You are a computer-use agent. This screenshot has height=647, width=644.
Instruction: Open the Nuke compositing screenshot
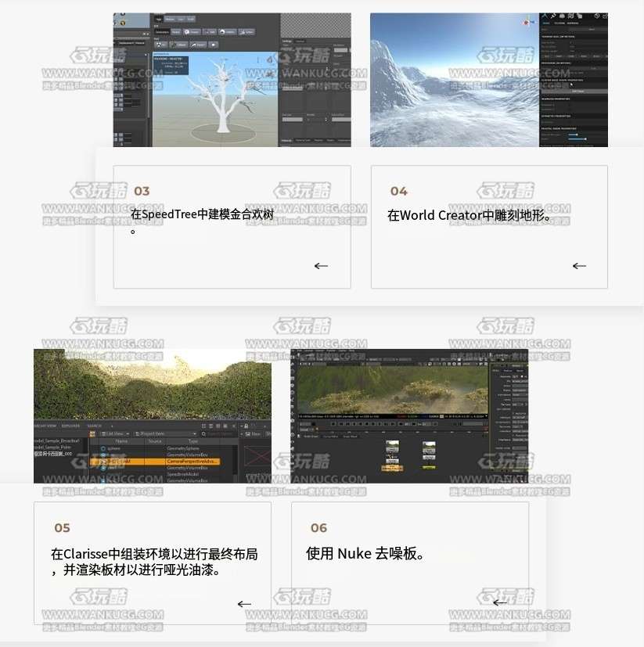click(409, 416)
